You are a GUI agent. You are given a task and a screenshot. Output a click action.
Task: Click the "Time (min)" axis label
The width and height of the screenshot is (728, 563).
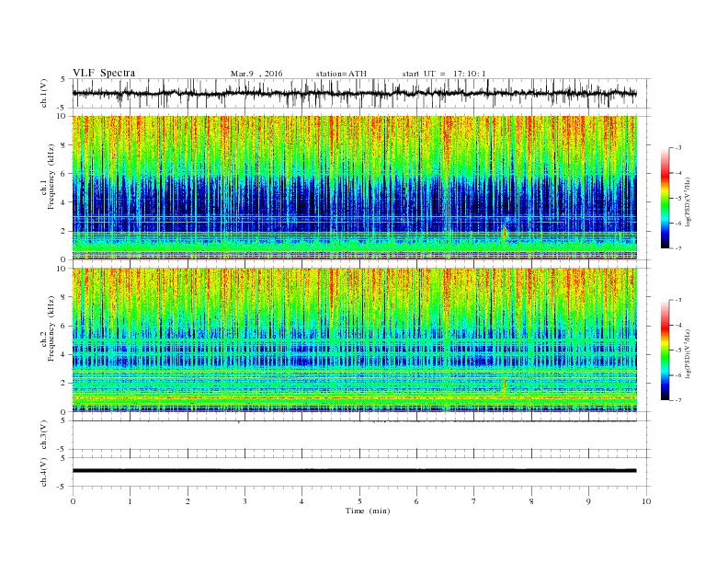click(368, 511)
